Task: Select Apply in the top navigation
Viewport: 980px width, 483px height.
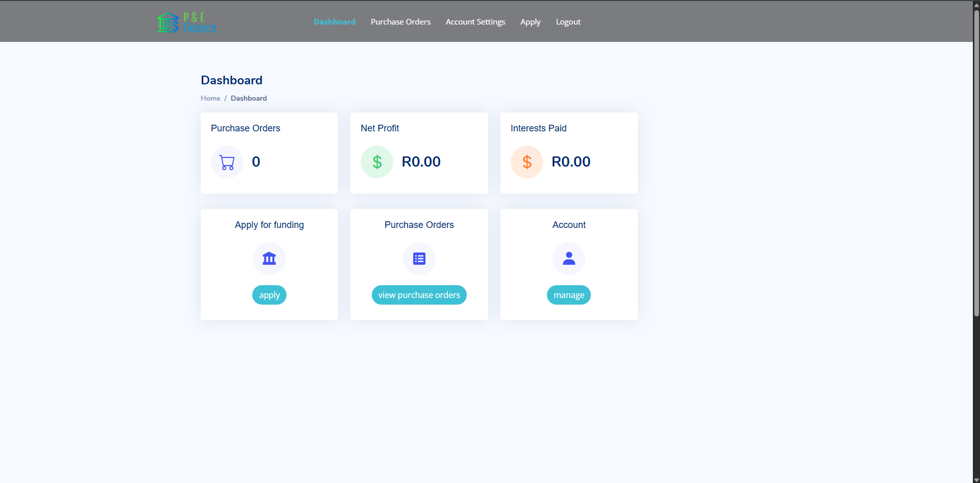Action: tap(530, 22)
